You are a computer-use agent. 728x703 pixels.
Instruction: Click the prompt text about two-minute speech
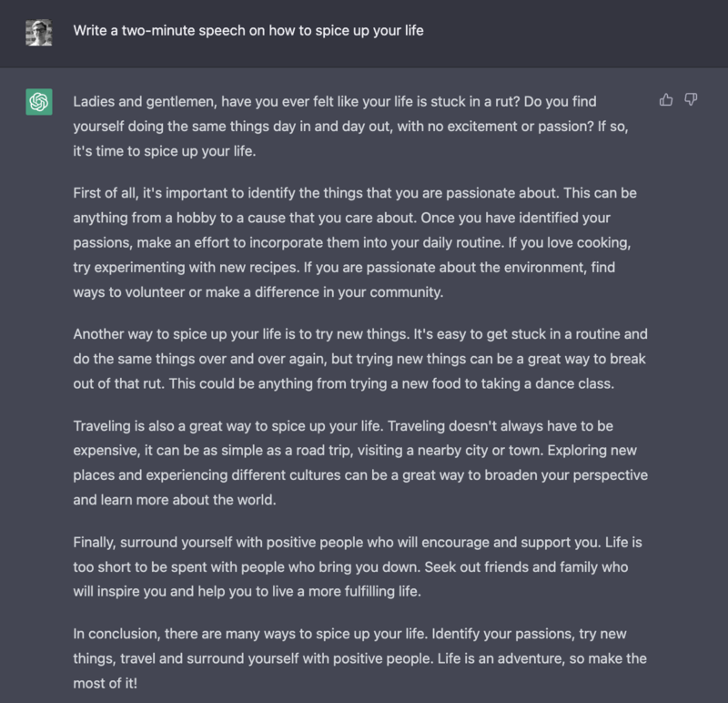tap(248, 31)
